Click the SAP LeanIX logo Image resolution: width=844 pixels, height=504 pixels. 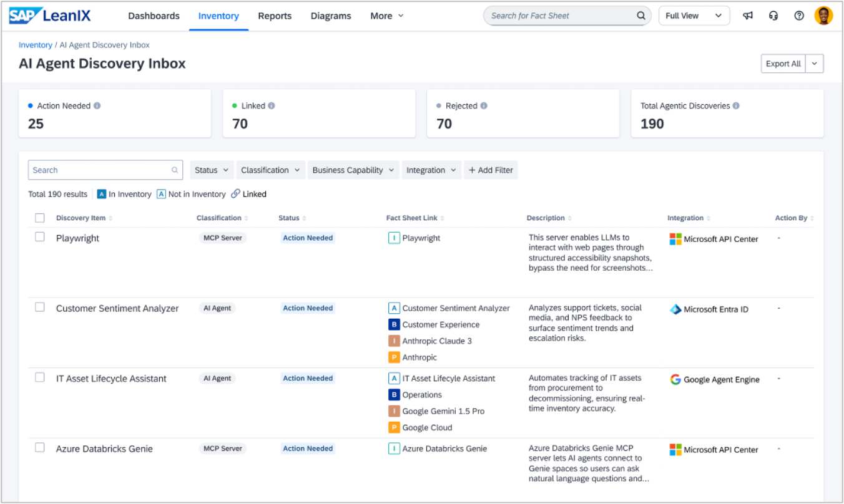[50, 16]
